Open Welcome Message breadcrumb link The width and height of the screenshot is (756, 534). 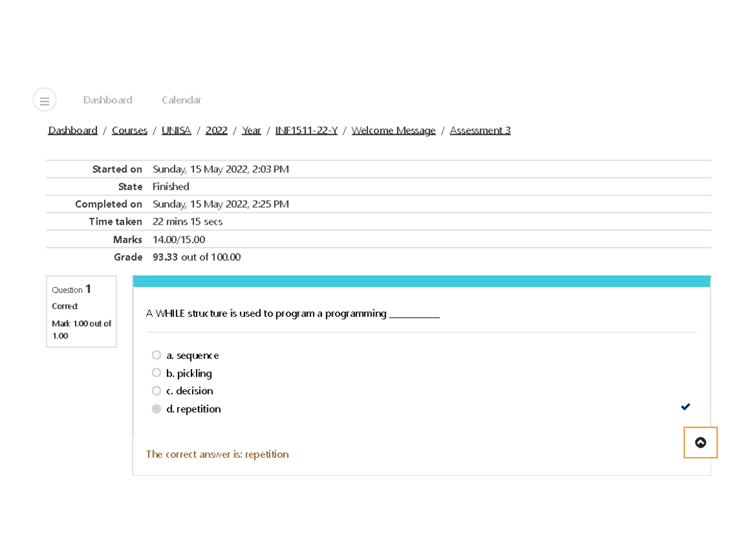pyautogui.click(x=393, y=130)
